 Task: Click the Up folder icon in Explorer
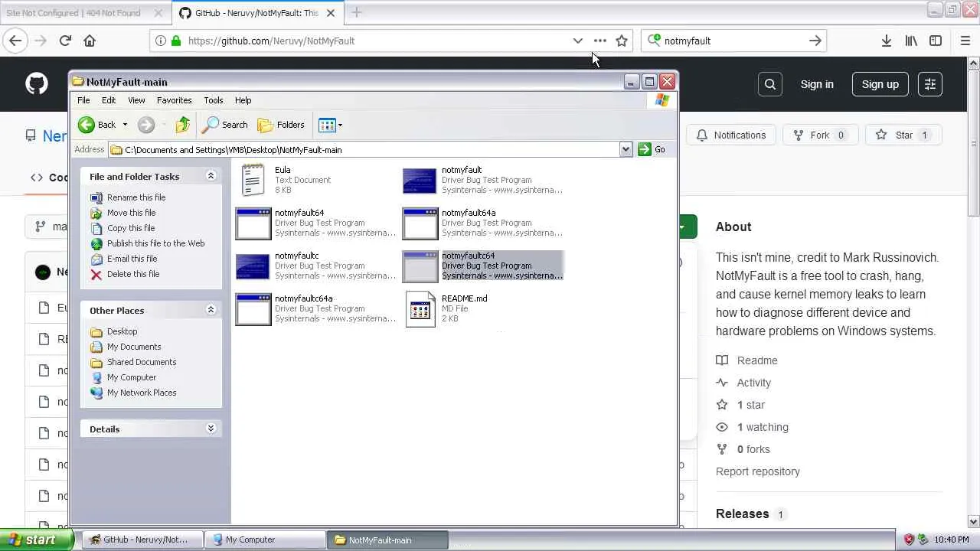(182, 125)
